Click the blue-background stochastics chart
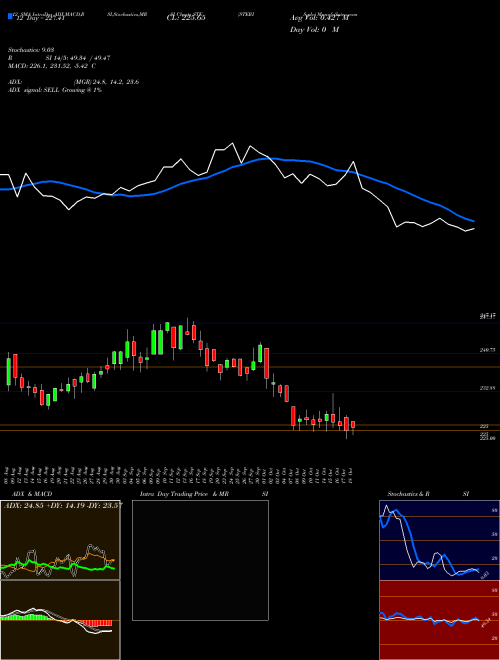This screenshot has width=500, height=660. (x=439, y=540)
